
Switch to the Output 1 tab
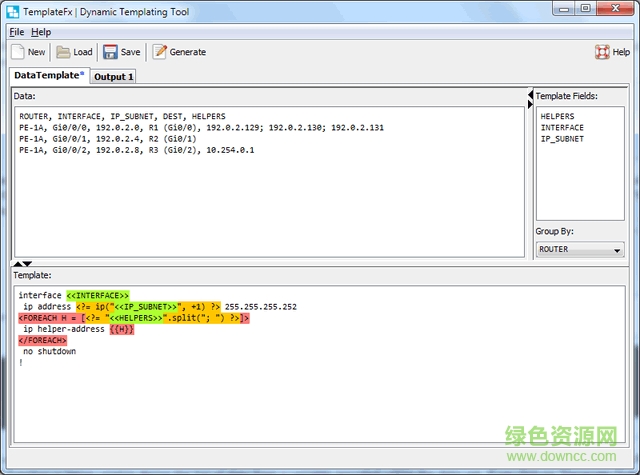coord(113,77)
